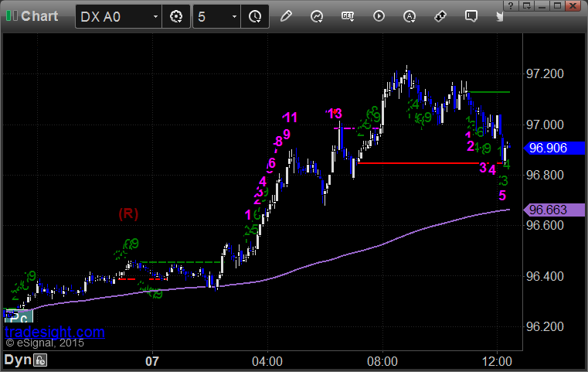
Task: Click the Pc marker box
Action: 19,318
